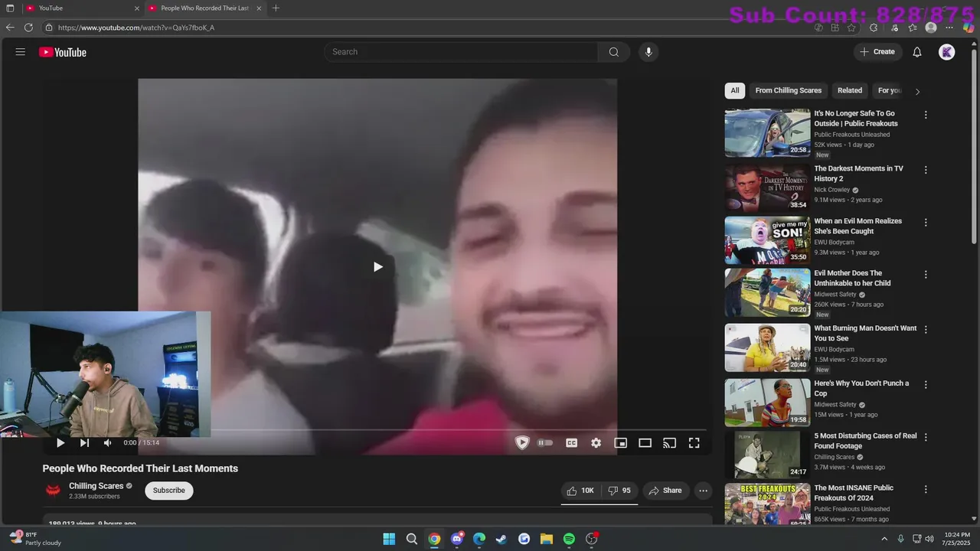Viewport: 980px width, 551px height.
Task: Mute the video volume
Action: pos(108,443)
